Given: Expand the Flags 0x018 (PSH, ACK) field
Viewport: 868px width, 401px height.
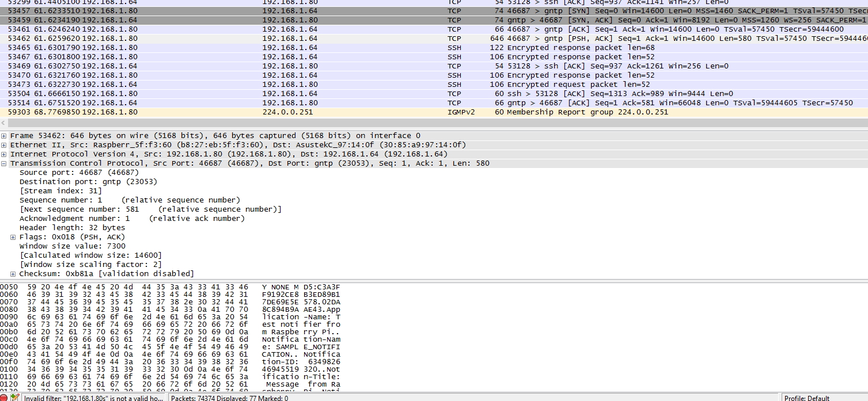Looking at the screenshot, I should (14, 236).
